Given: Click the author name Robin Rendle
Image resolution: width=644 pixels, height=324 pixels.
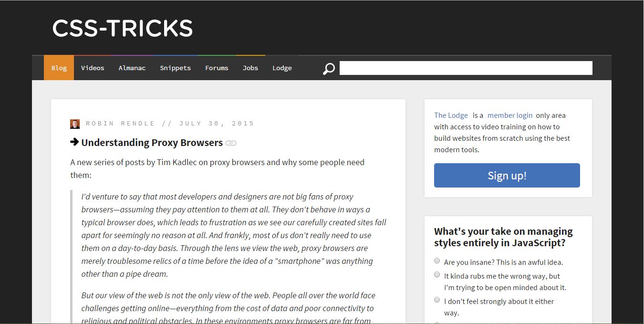Looking at the screenshot, I should (x=121, y=124).
